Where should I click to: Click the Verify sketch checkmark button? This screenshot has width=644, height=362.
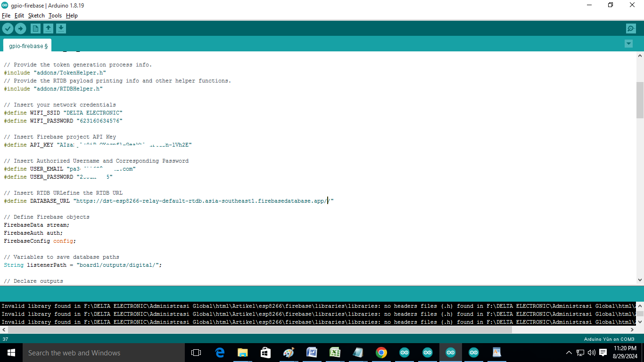(8, 29)
